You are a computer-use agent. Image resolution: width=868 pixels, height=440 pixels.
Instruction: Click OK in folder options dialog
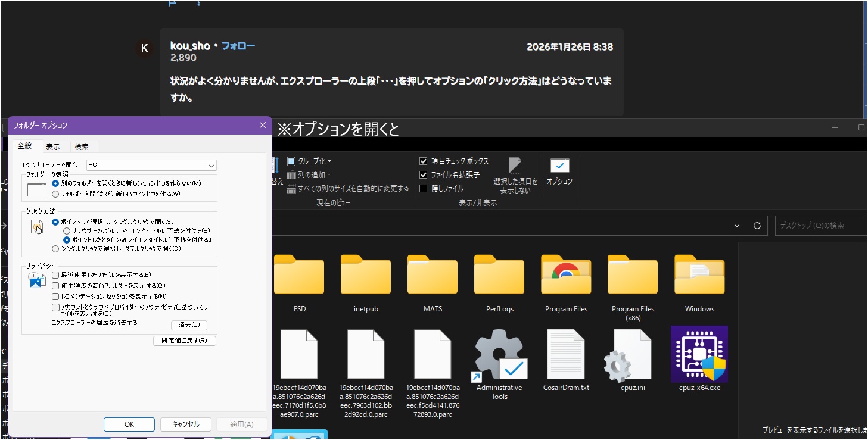point(129,425)
